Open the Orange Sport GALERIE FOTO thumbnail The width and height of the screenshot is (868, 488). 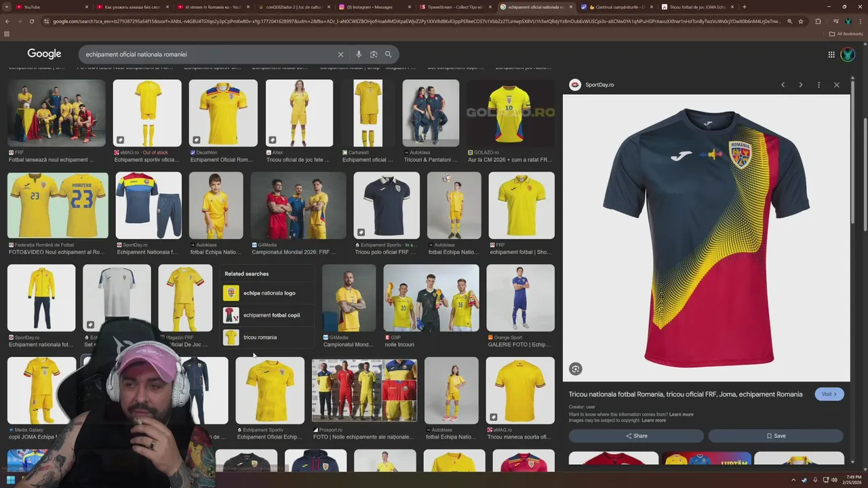tap(520, 298)
